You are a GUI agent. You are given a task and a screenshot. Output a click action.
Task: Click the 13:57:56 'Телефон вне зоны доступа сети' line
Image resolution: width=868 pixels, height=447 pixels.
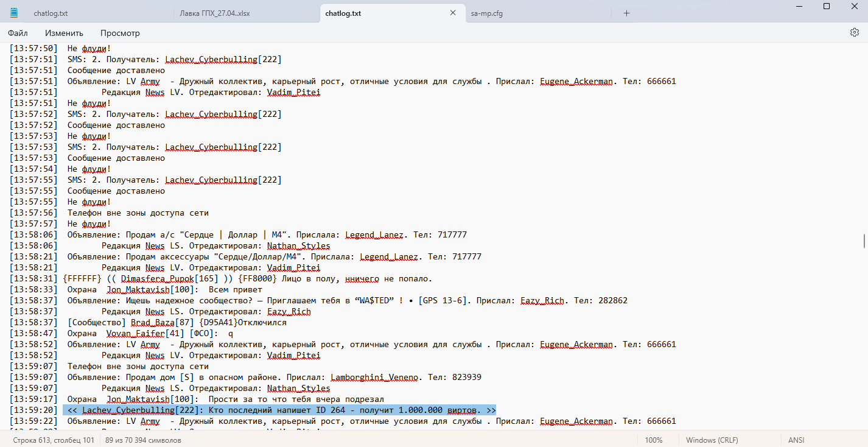[x=109, y=213]
